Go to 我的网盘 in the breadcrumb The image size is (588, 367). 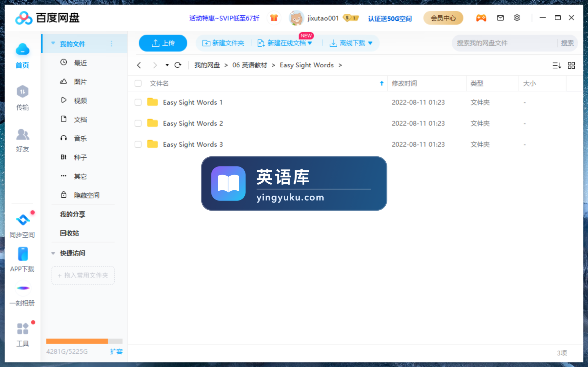coord(207,65)
